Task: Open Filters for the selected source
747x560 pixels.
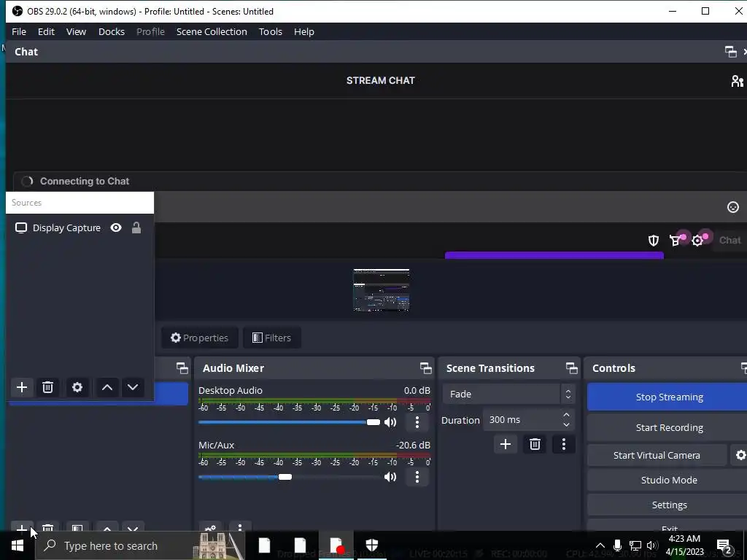Action: pyautogui.click(x=271, y=338)
